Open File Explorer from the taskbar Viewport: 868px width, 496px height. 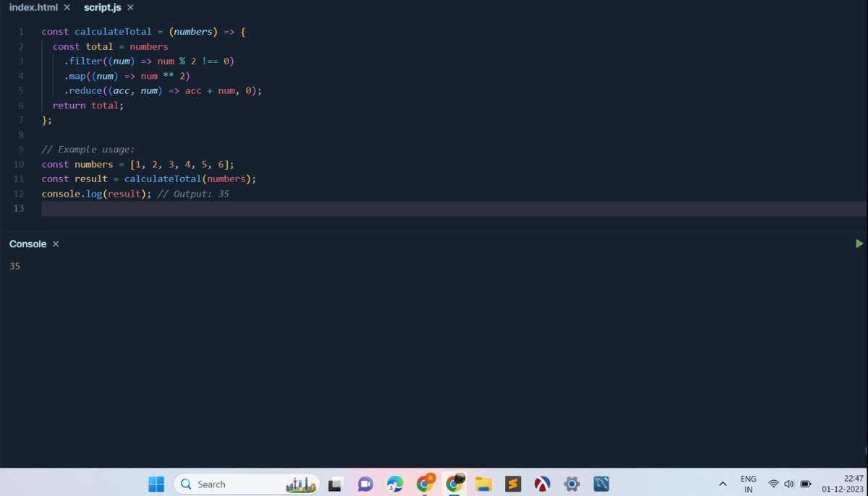click(x=483, y=484)
